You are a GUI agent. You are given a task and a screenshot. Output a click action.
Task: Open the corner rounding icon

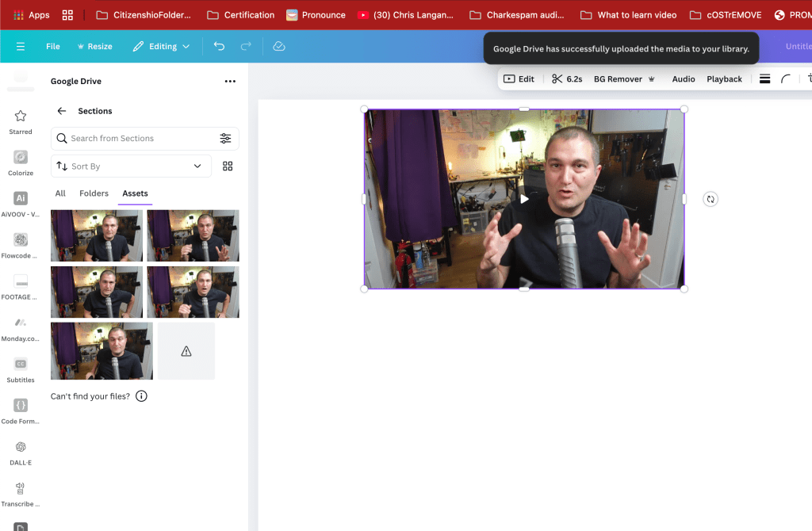click(x=786, y=78)
